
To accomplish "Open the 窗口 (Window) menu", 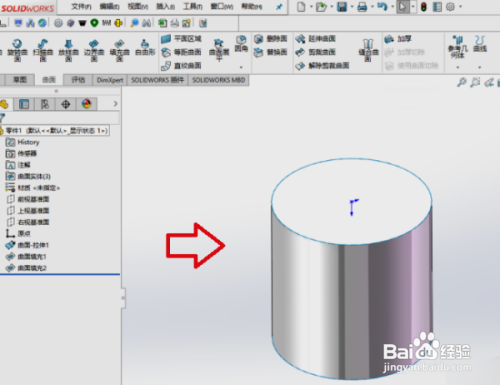I will point(222,6).
